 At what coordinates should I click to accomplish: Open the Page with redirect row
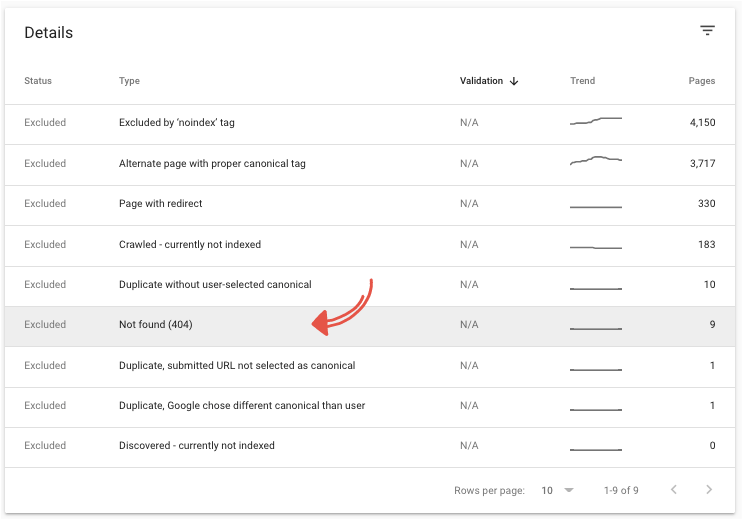click(x=160, y=204)
